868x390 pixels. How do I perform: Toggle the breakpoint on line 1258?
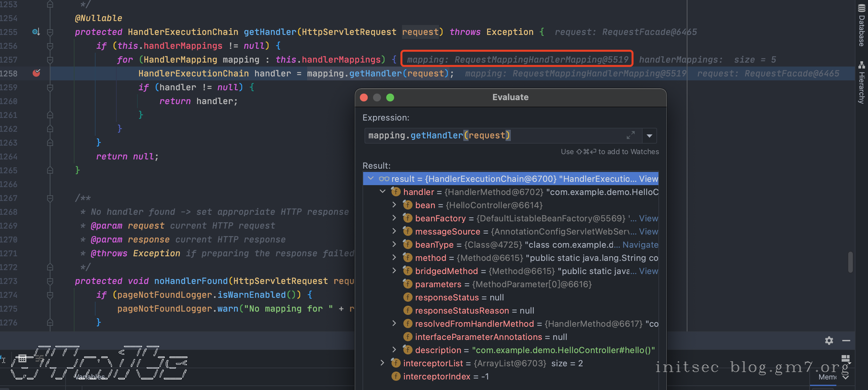coord(36,73)
